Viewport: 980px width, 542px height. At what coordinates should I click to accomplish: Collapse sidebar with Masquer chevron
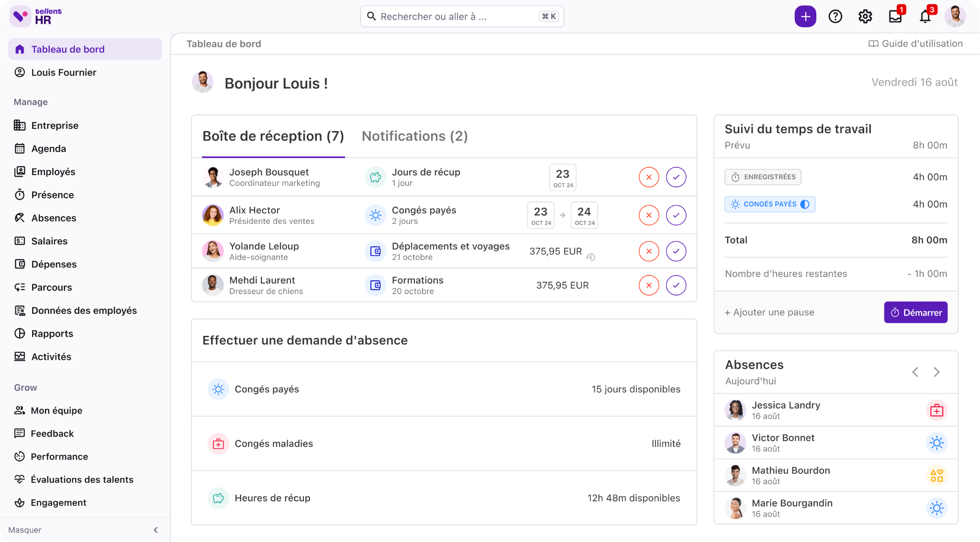click(156, 530)
